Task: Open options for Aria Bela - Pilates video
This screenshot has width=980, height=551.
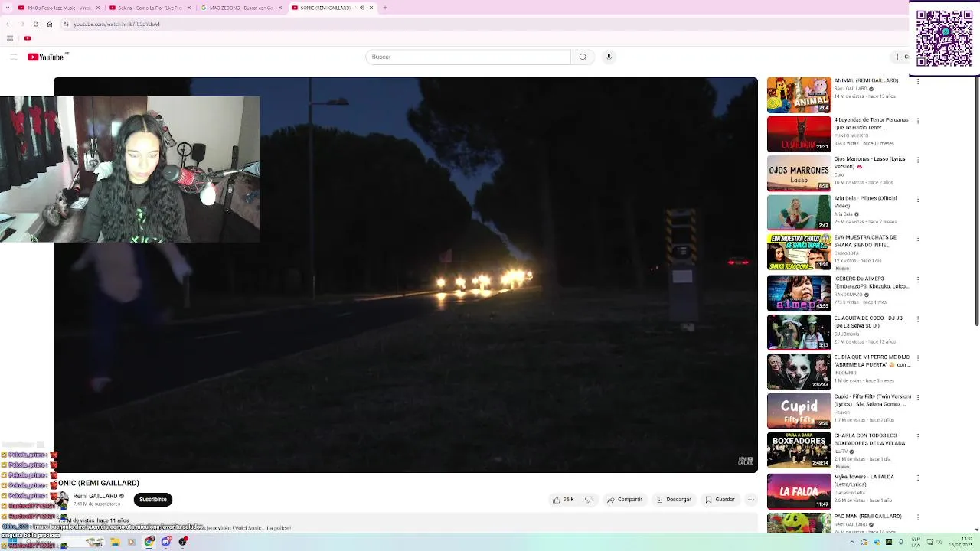Action: [x=918, y=199]
